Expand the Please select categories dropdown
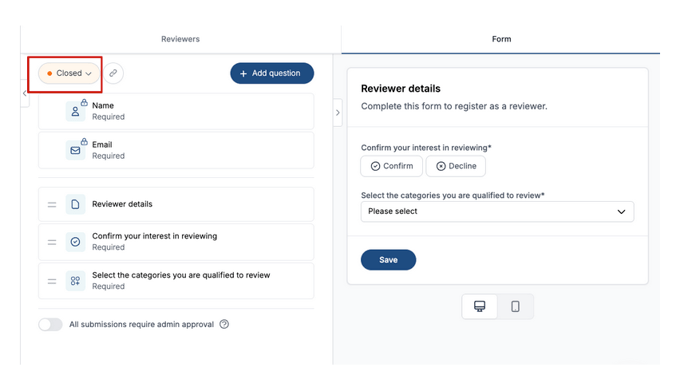Screen dimensions: 688x387 coord(497,211)
